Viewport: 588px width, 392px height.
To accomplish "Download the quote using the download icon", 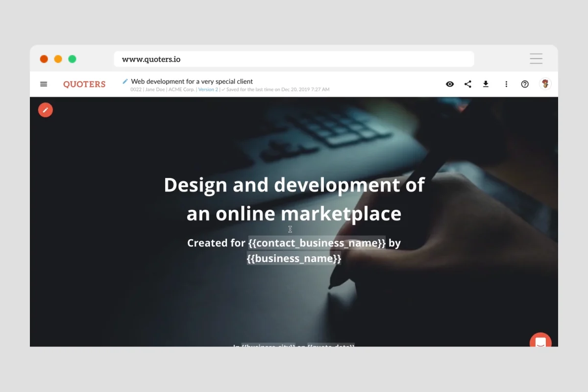I will click(486, 84).
